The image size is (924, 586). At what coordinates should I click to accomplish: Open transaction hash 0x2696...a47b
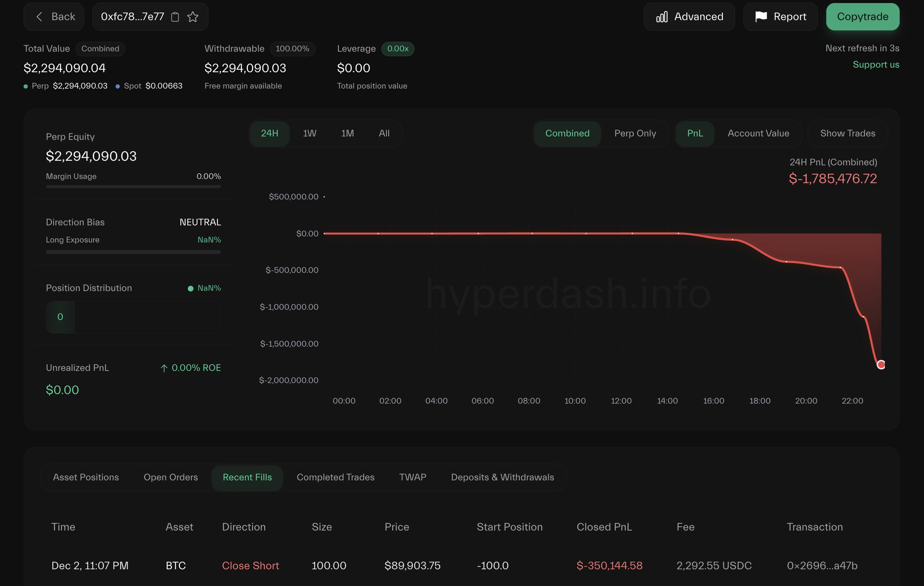[x=822, y=566]
